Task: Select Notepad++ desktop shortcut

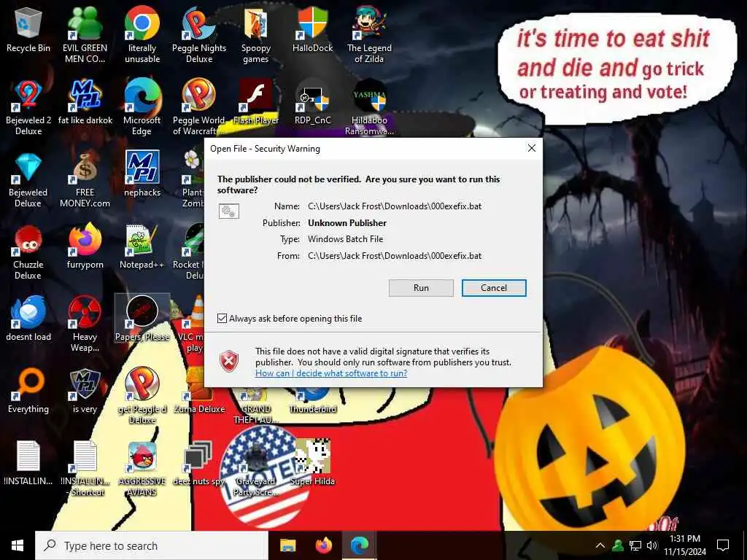Action: [x=142, y=246]
